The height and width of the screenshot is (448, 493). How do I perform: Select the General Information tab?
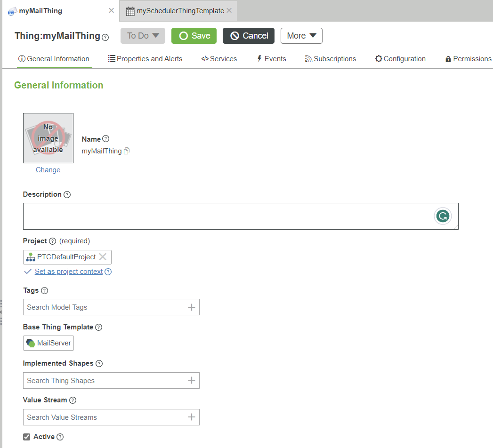pyautogui.click(x=54, y=58)
